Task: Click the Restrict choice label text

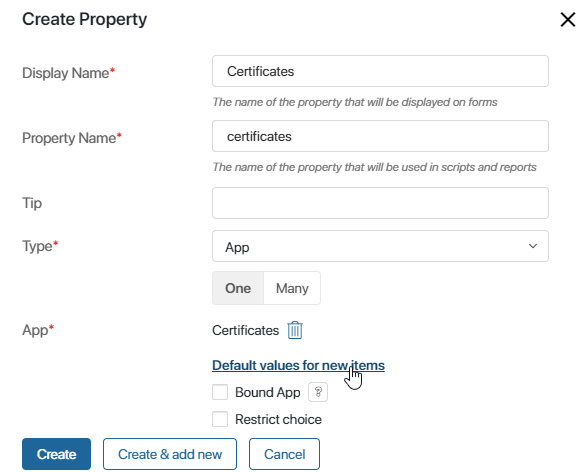Action: (278, 419)
